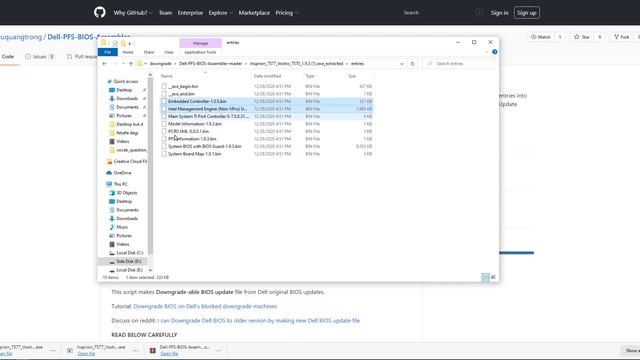The width and height of the screenshot is (640, 360).
Task: Select Quick access Documents folder
Action: tap(127, 107)
